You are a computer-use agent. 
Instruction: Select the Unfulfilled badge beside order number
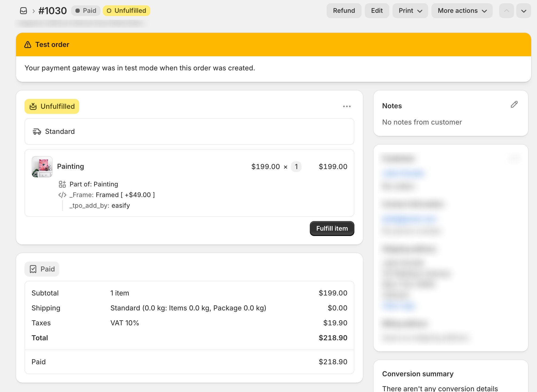coord(126,10)
